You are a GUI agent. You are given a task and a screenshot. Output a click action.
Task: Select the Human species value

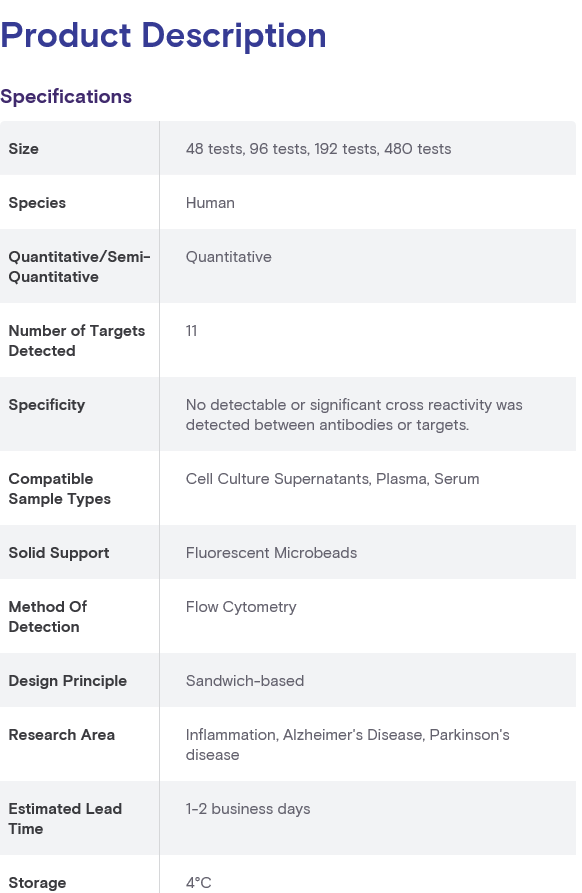coord(210,203)
